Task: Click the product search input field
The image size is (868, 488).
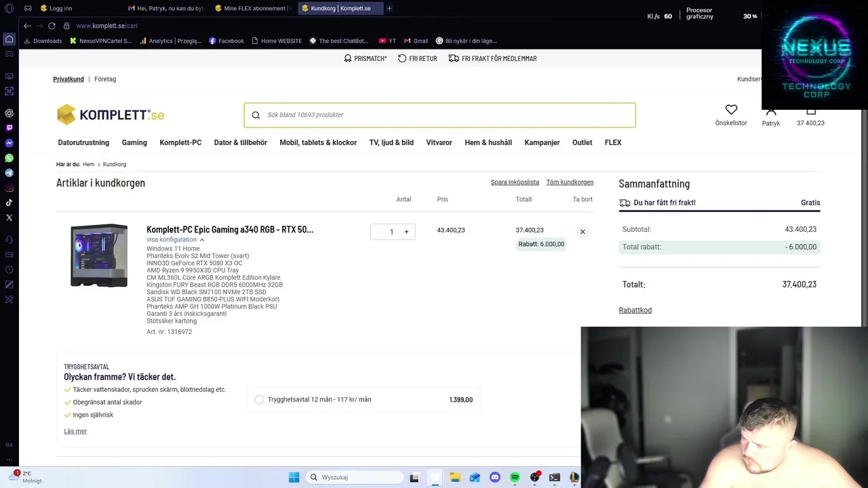Action: [439, 115]
